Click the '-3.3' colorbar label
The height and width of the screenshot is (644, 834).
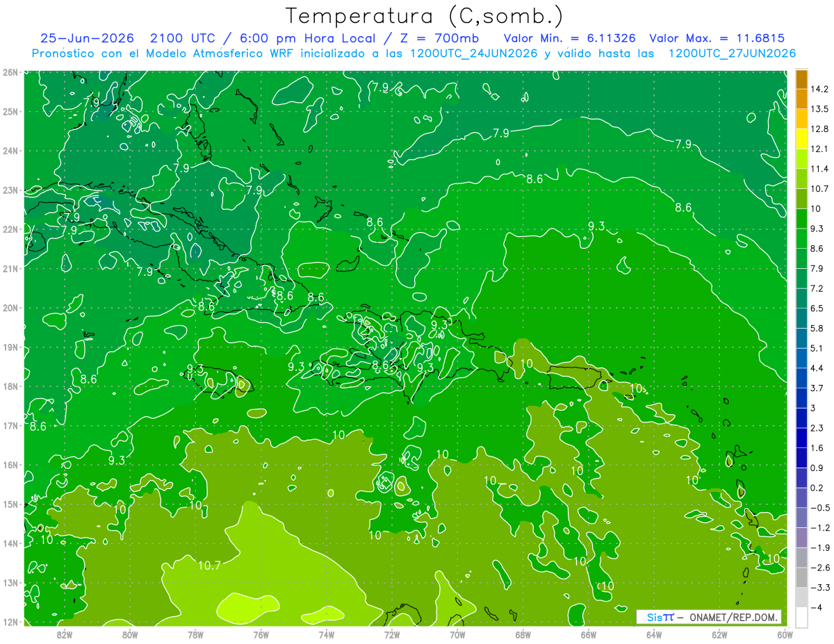click(819, 588)
